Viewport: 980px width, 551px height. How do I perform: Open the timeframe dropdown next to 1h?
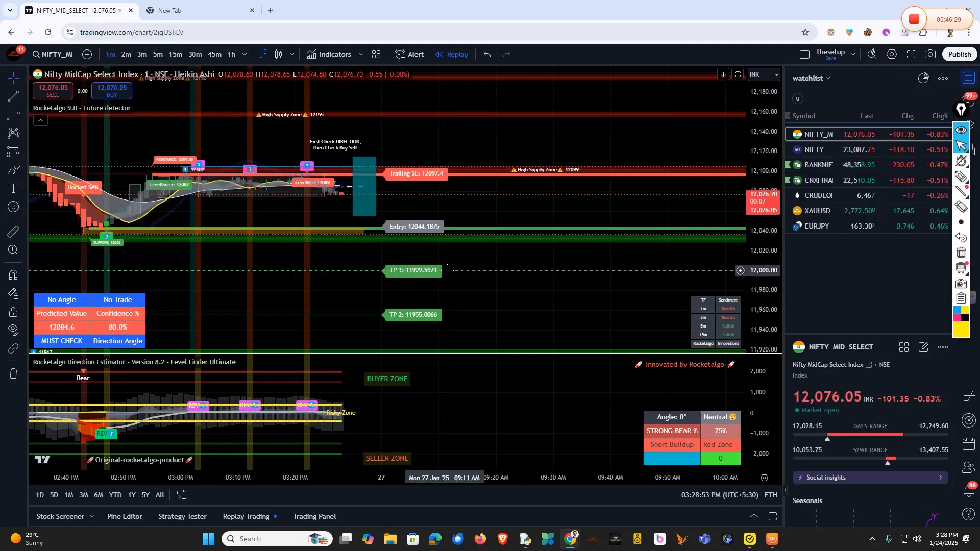[244, 54]
